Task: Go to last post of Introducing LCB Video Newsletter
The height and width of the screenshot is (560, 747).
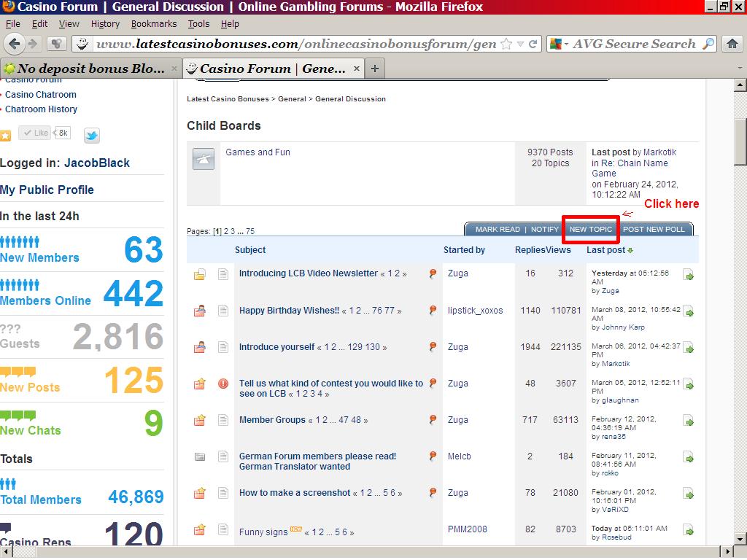Action: pyautogui.click(x=689, y=275)
